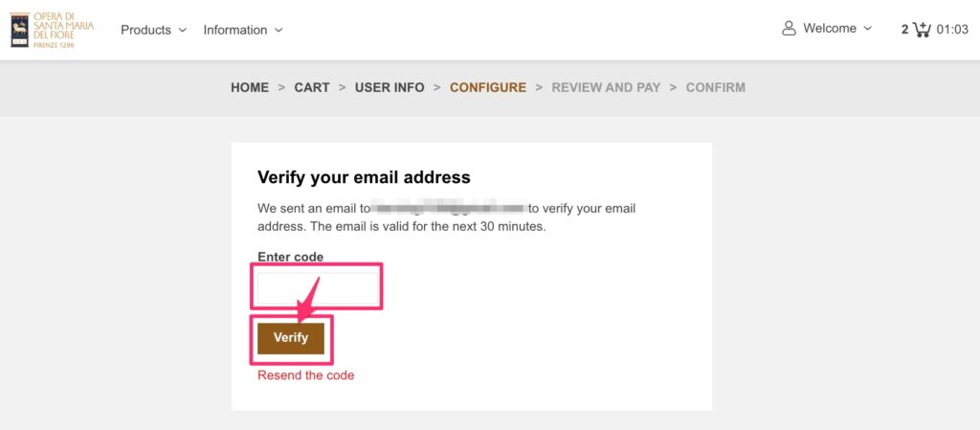Select the CONFIGURE breadcrumb step
Viewport: 980px width, 430px height.
point(488,87)
